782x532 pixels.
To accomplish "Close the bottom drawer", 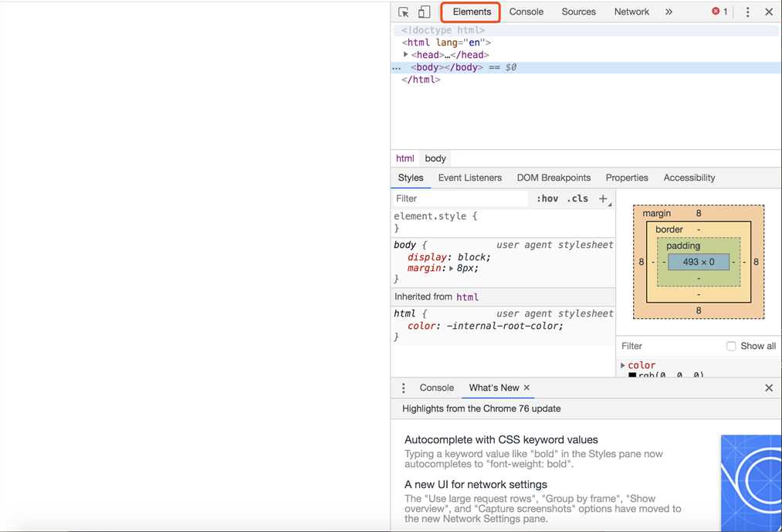I will tap(769, 388).
